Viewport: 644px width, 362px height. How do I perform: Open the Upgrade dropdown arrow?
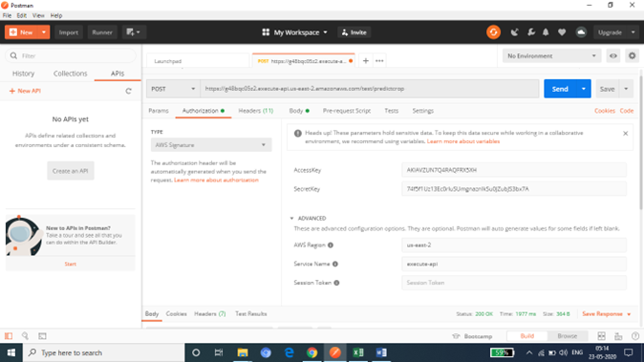tap(633, 32)
